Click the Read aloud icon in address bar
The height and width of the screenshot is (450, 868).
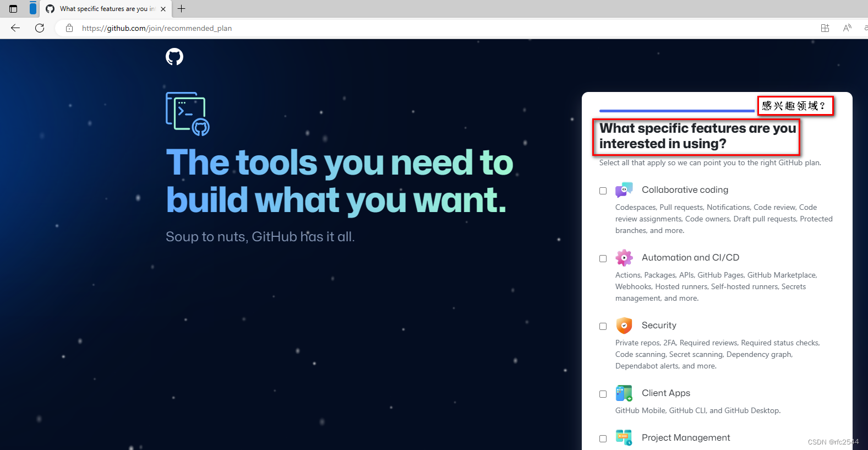(847, 28)
